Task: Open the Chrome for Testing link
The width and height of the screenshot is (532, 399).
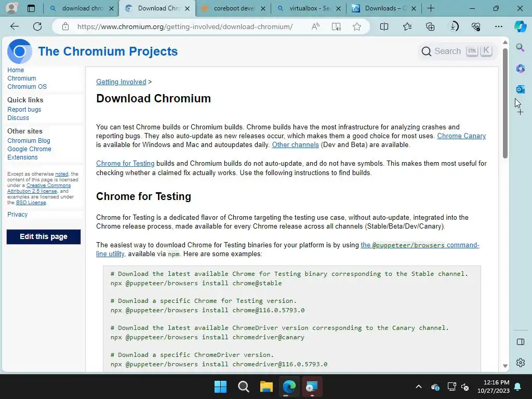Action: point(125,163)
